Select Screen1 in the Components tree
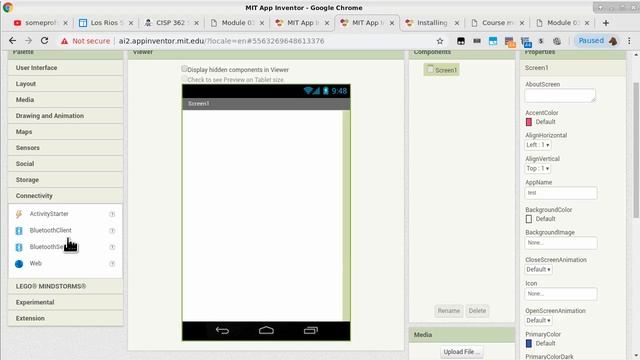The width and height of the screenshot is (640, 360). 442,70
